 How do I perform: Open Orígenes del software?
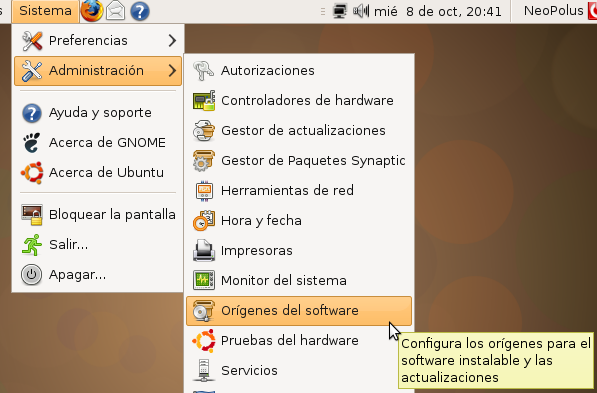pos(299,311)
